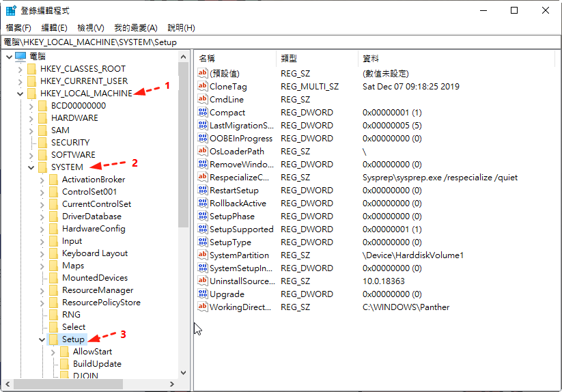This screenshot has width=562, height=392.
Task: Click the 電腦 computer icon in tree
Action: coord(20,56)
